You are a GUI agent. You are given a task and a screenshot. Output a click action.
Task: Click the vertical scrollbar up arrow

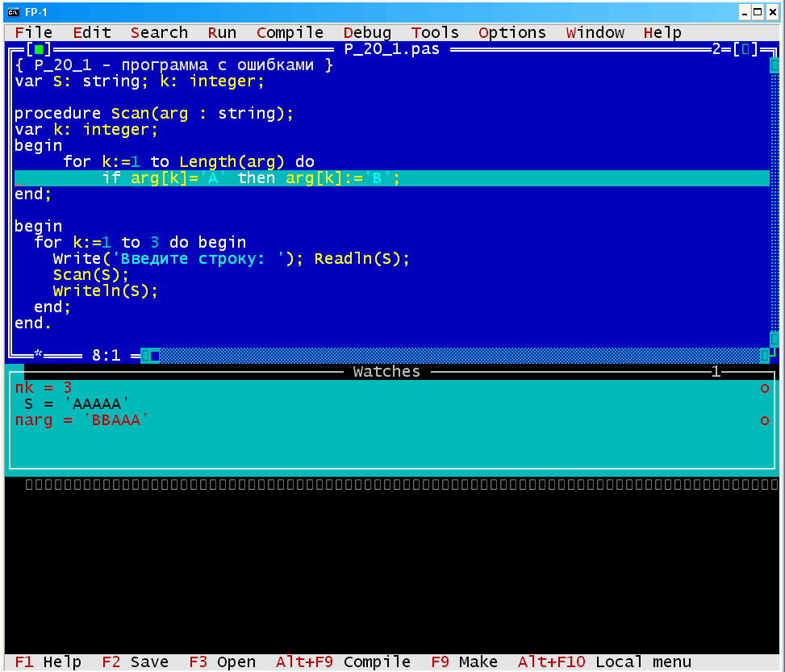click(775, 65)
